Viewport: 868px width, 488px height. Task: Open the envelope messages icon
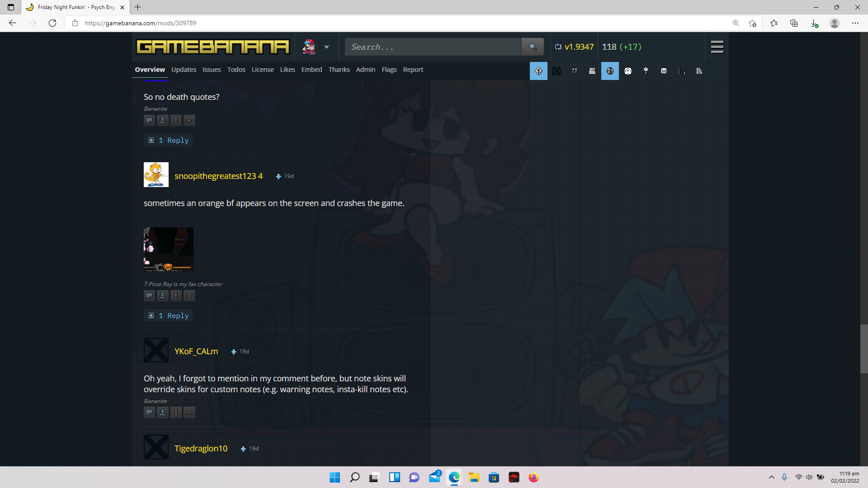pos(664,71)
